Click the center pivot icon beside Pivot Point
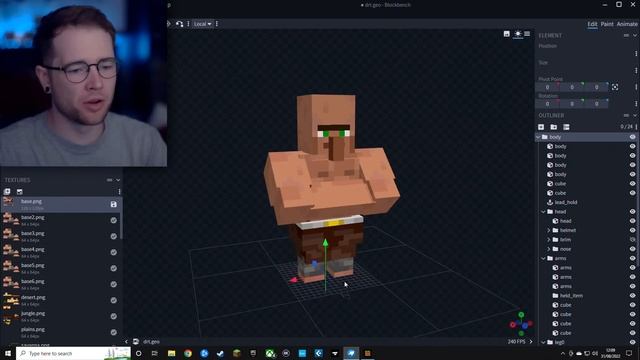 click(615, 87)
